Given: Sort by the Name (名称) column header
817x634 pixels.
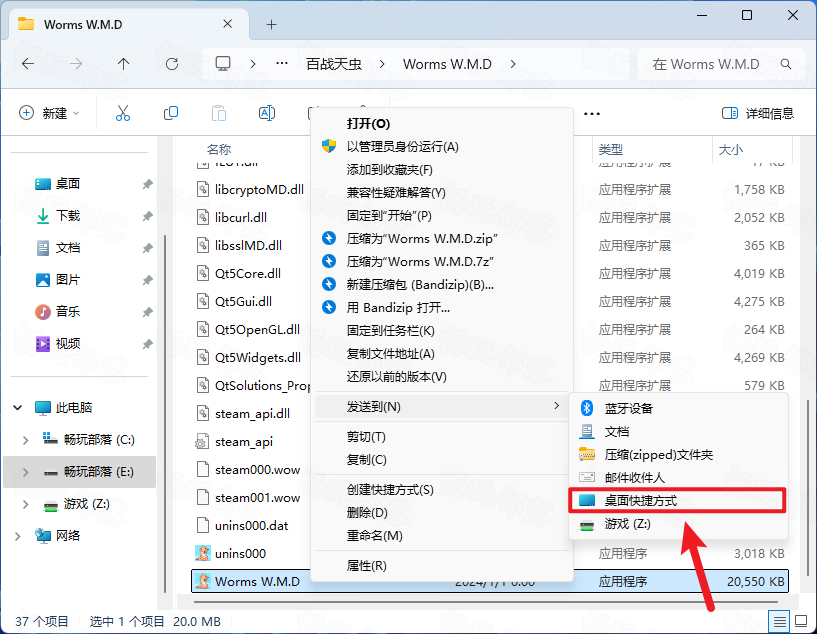Looking at the screenshot, I should pyautogui.click(x=218, y=150).
